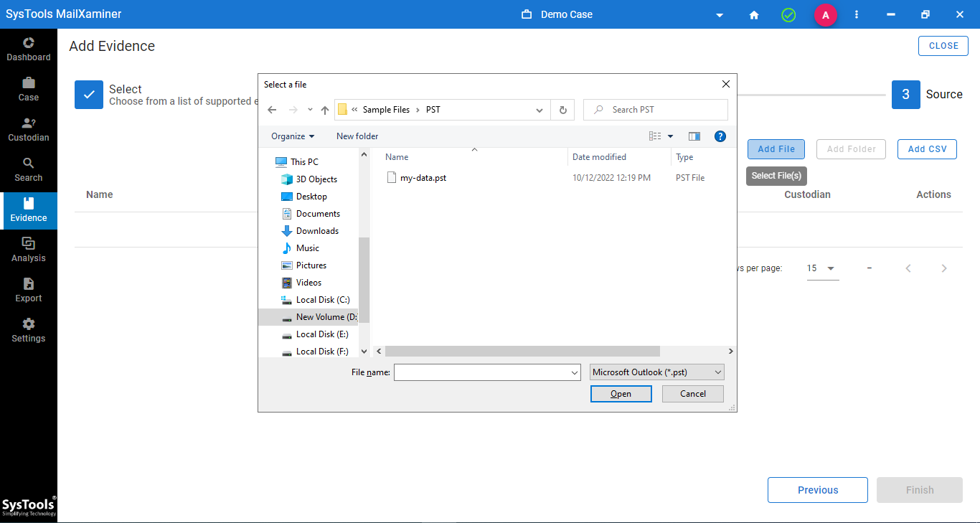Select Music in navigation pane
980x523 pixels.
(308, 248)
